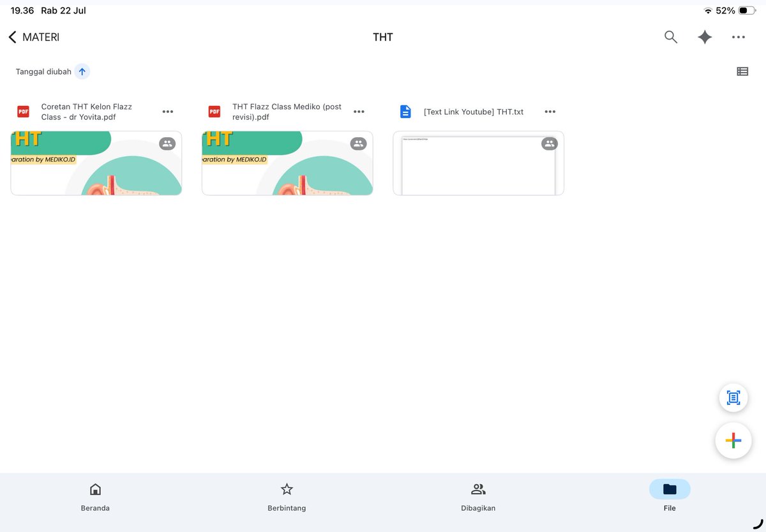Switch to list view layout
Viewport: 766px width, 532px height.
point(742,71)
